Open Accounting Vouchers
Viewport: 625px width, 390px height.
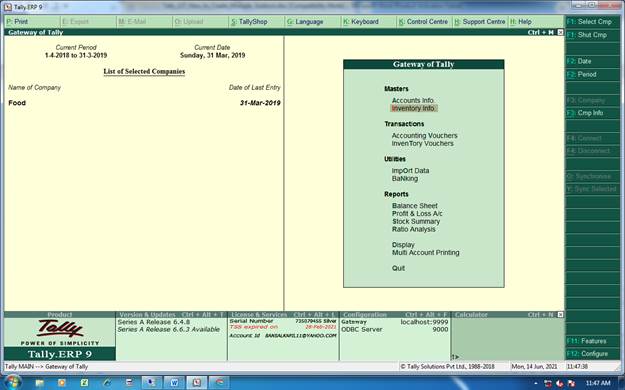pos(425,136)
